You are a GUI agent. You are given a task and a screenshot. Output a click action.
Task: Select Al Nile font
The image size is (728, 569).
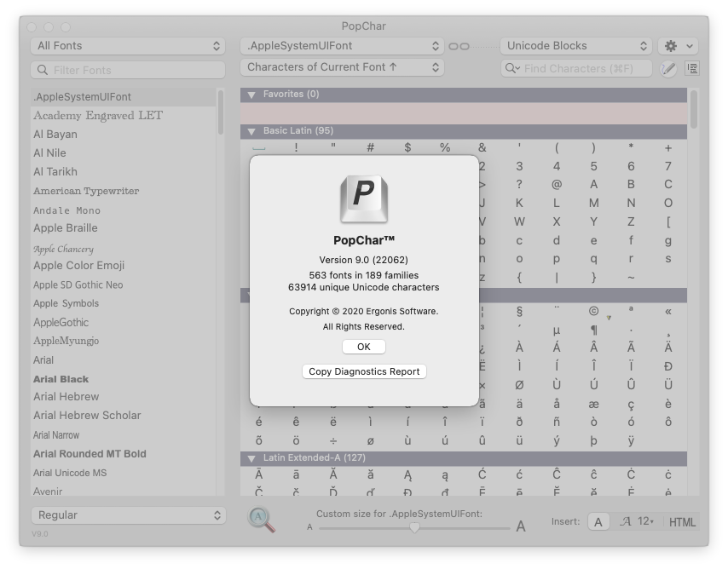pyautogui.click(x=123, y=153)
